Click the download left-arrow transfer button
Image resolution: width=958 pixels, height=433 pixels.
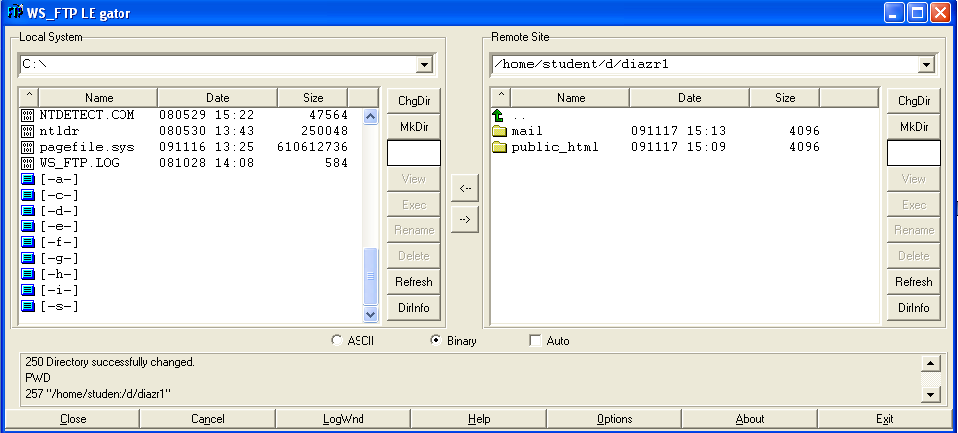[465, 188]
